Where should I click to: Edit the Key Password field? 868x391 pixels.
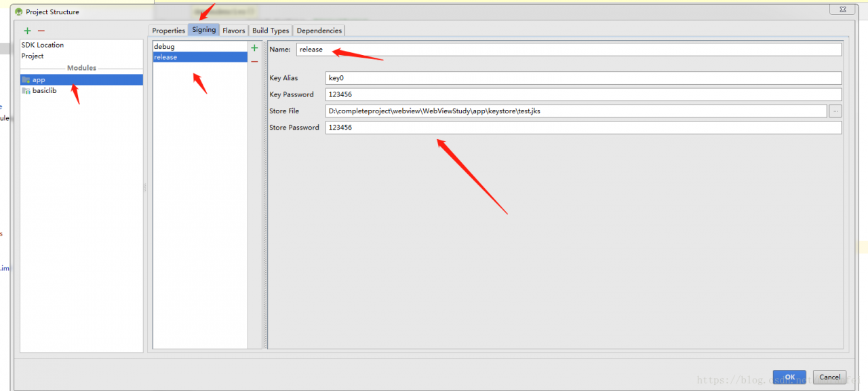[x=584, y=94]
